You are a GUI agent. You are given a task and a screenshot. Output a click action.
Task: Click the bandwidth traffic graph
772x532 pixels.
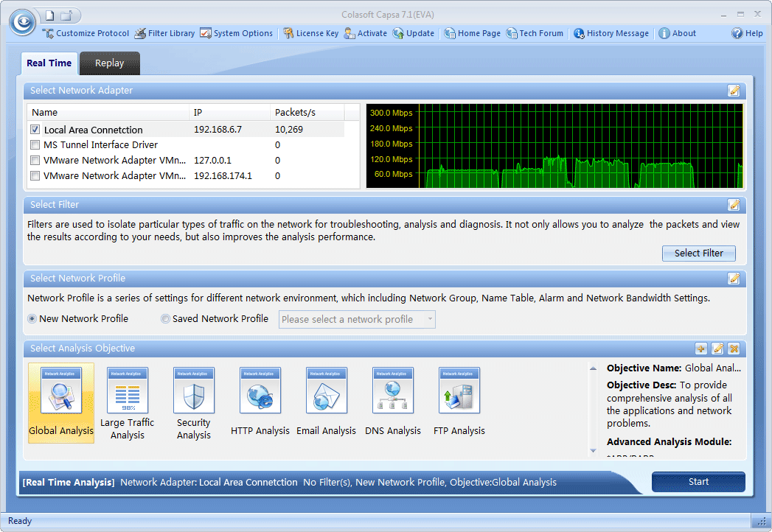pyautogui.click(x=554, y=146)
